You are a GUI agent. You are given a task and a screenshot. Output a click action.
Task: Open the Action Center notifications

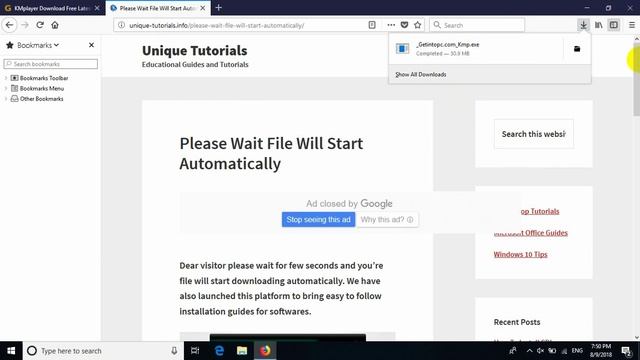pos(627,351)
